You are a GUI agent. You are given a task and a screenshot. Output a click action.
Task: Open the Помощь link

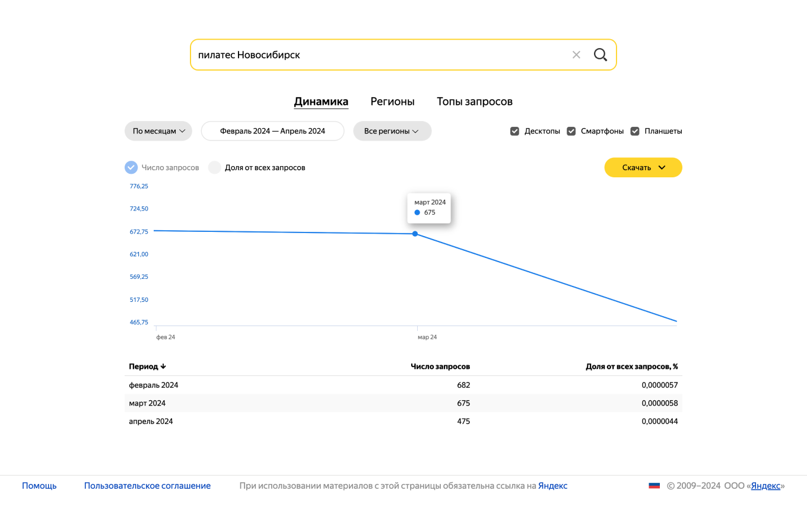pos(39,486)
